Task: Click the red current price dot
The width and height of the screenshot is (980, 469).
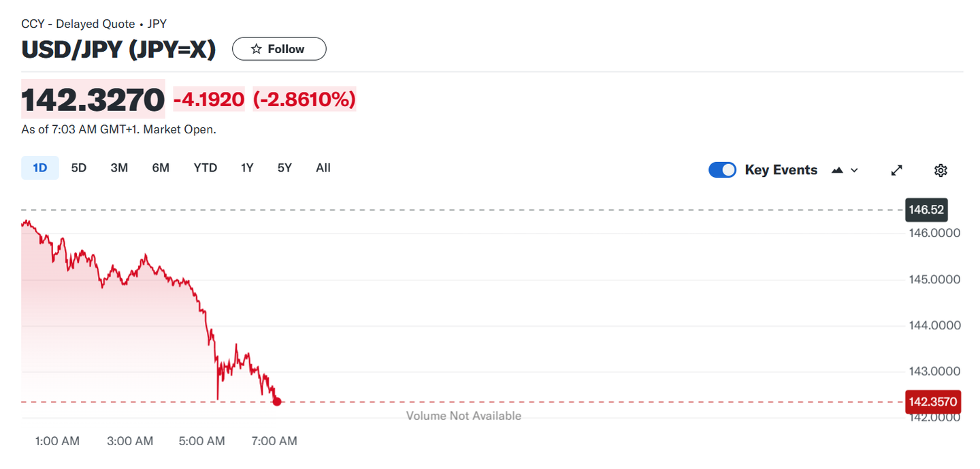Action: [x=277, y=402]
